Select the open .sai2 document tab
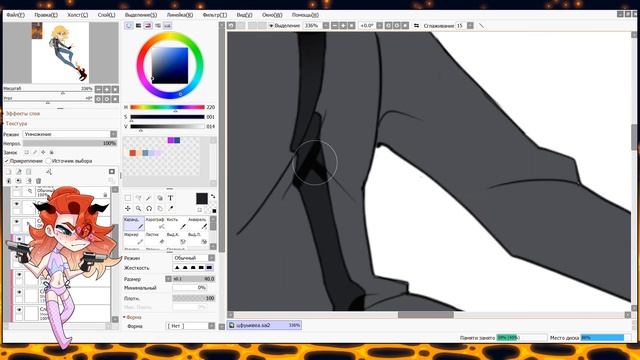640x360 pixels. pos(264,325)
